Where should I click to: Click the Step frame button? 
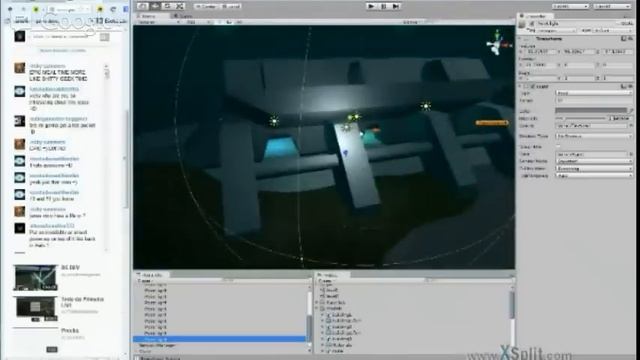click(x=396, y=6)
